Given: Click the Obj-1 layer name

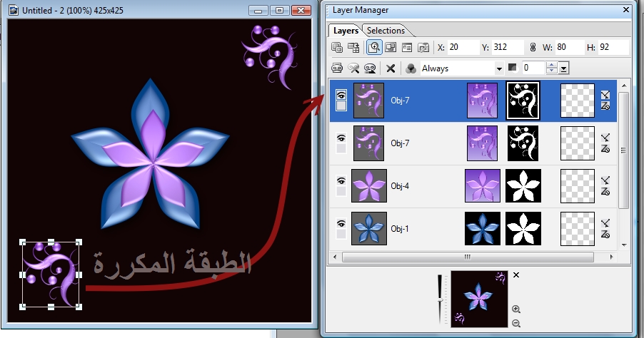Looking at the screenshot, I should pos(400,229).
